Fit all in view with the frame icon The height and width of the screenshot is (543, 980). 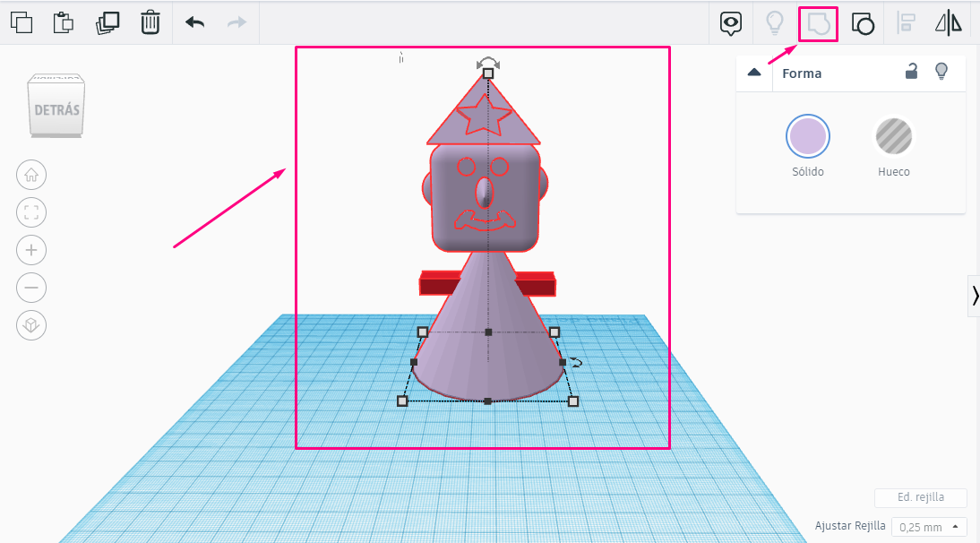31,212
